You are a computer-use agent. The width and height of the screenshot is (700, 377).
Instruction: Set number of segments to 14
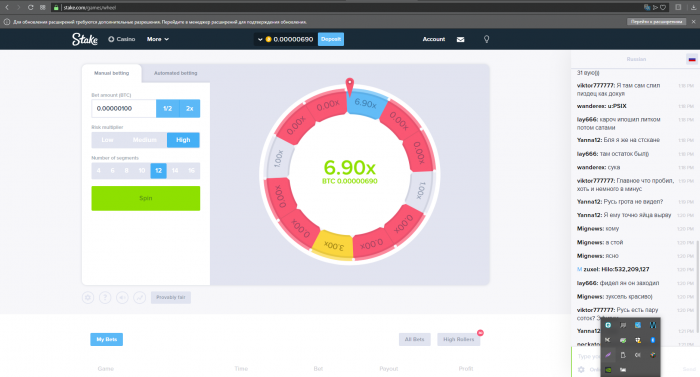[175, 171]
